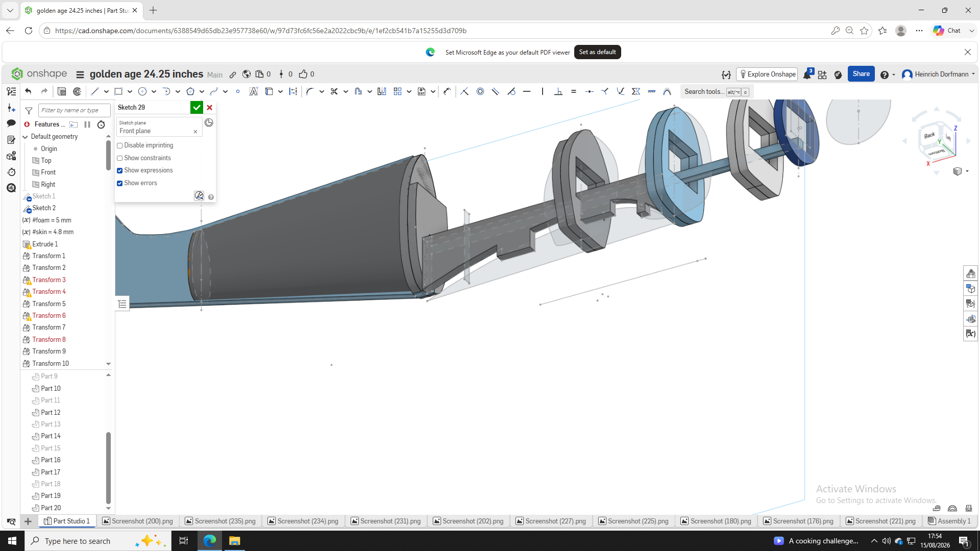980x551 pixels.
Task: Select the Corner rectangle tool
Action: pos(118,91)
